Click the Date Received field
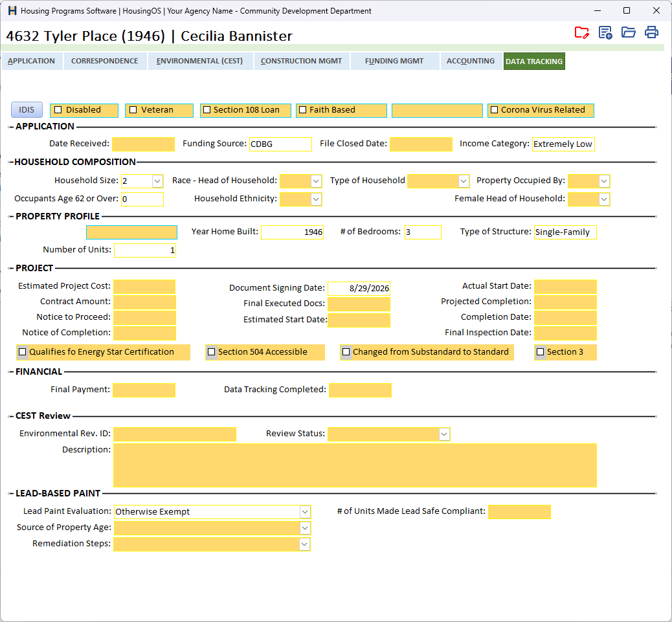The height and width of the screenshot is (622, 672). click(143, 144)
